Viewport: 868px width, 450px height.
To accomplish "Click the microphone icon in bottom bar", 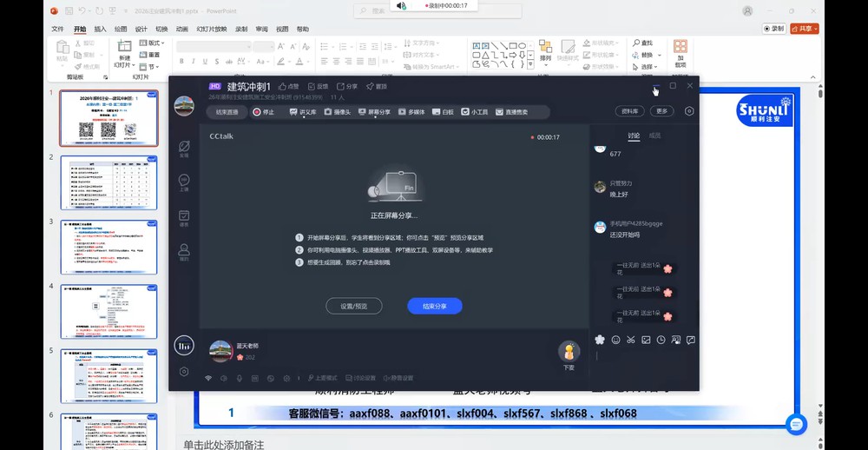I will 240,378.
